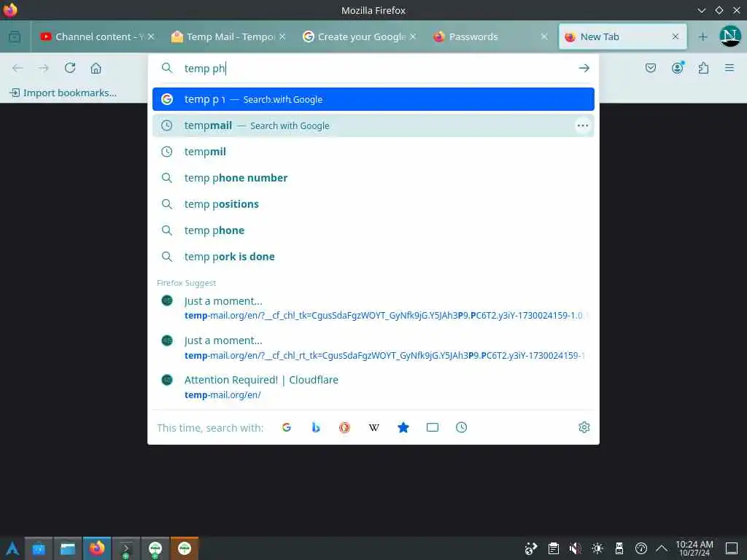Choose the temp phone suggestion

tap(373, 230)
